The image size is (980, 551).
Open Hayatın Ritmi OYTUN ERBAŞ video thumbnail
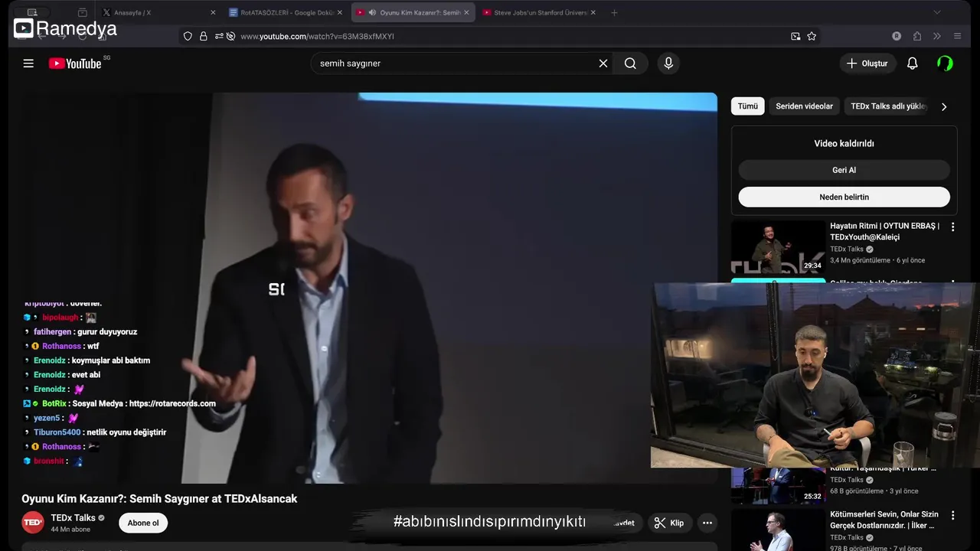click(778, 246)
